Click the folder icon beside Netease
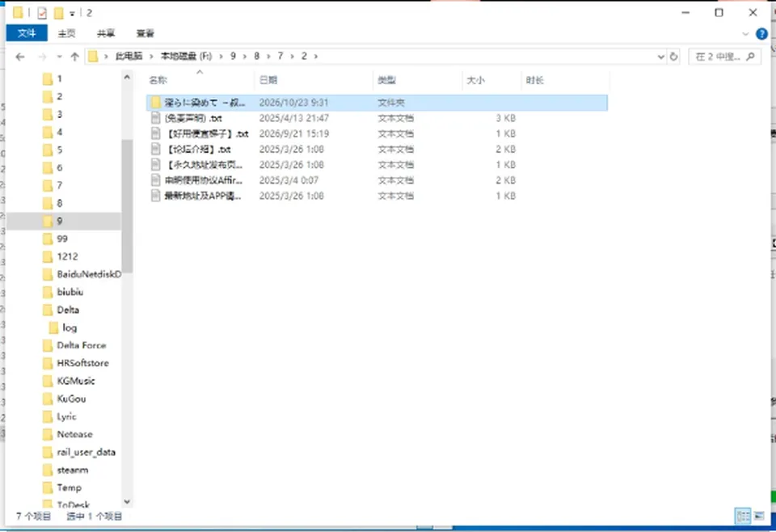This screenshot has width=776, height=532. [48, 434]
